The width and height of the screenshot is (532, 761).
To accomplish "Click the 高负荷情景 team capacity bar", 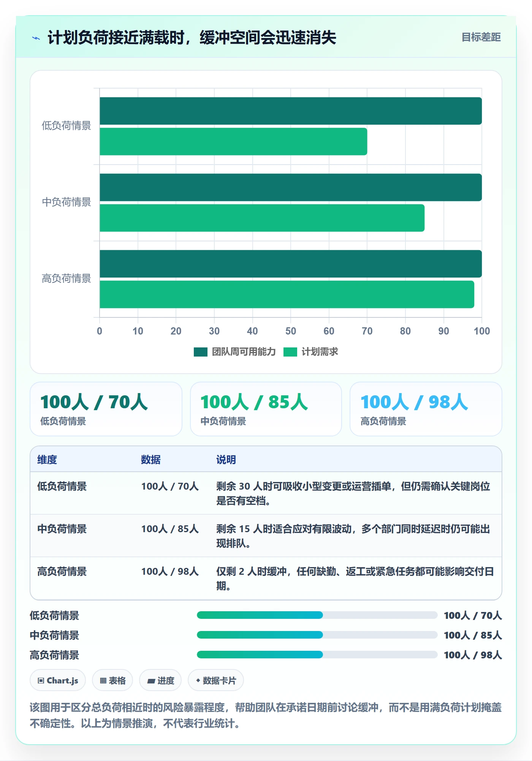I will coord(291,264).
